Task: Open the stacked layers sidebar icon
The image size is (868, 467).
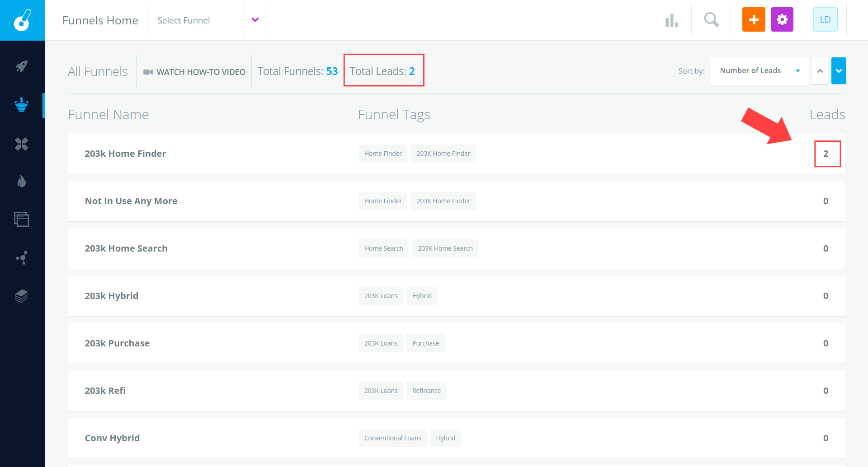Action: tap(22, 296)
